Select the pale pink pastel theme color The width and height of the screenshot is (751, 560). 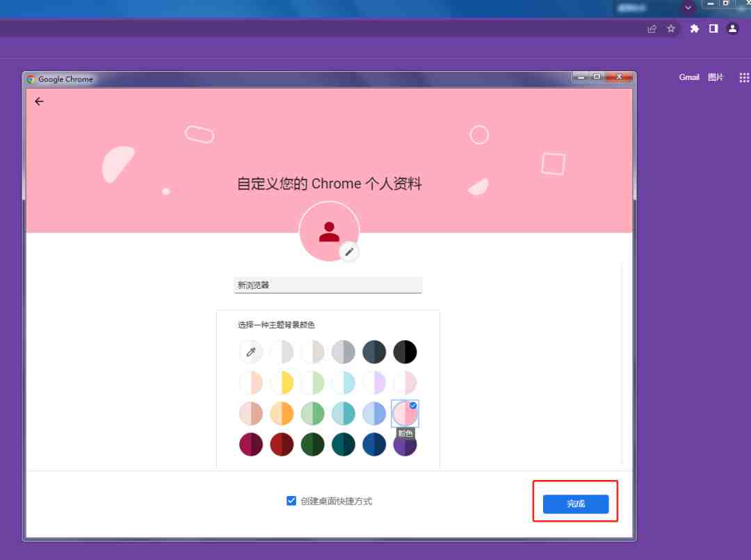pos(405,383)
